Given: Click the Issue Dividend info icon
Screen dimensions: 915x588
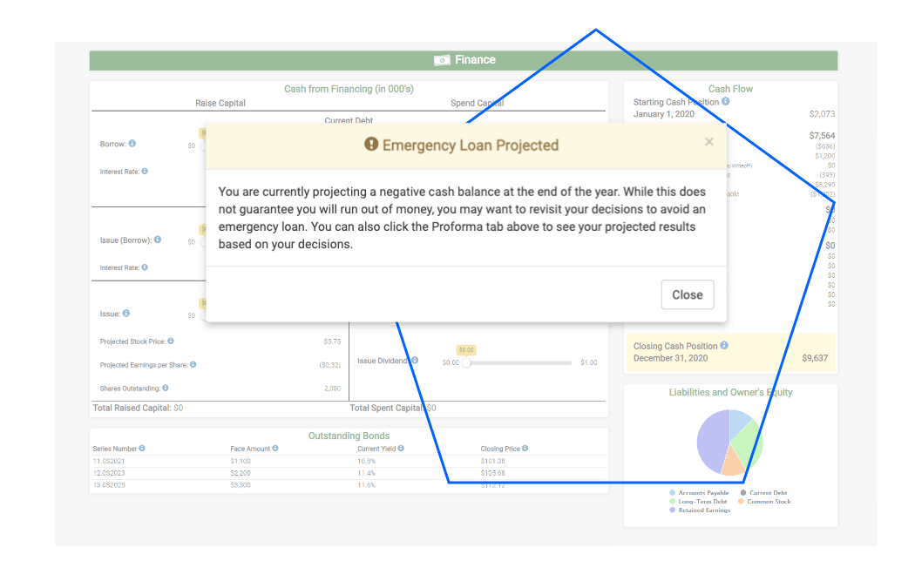Looking at the screenshot, I should pyautogui.click(x=415, y=361).
